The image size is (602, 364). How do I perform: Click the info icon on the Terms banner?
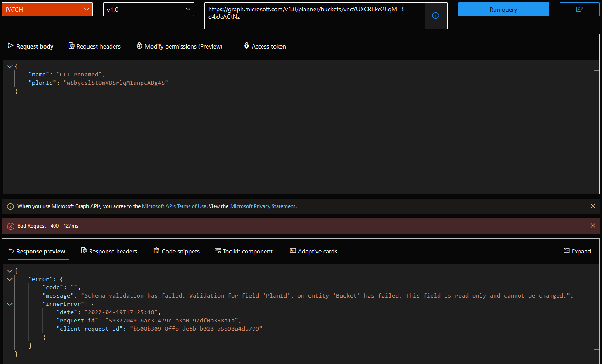point(10,206)
